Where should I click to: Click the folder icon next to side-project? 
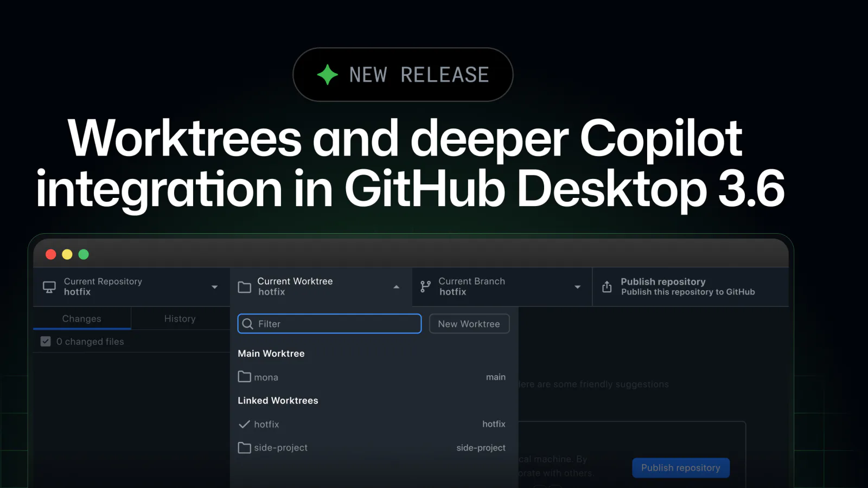pos(245,448)
